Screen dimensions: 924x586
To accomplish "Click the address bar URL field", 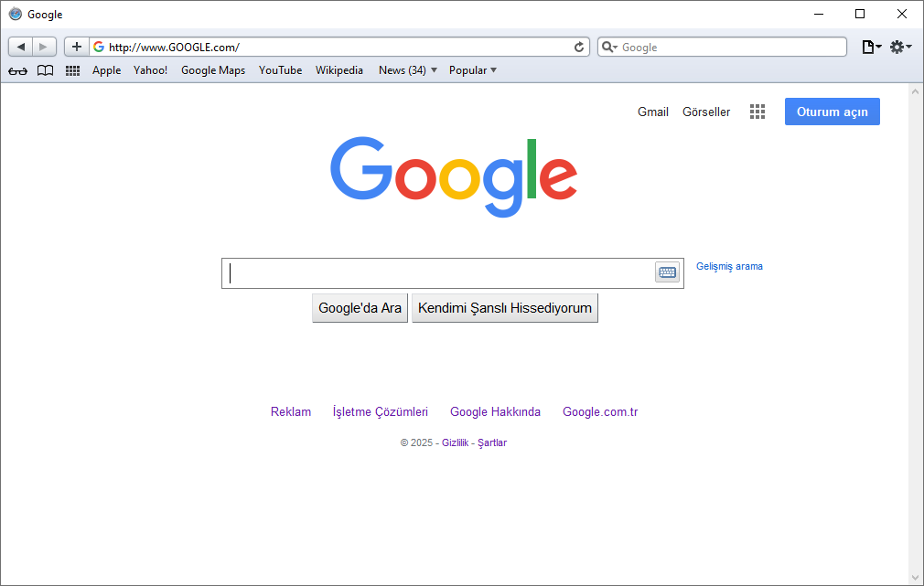I will tap(338, 48).
